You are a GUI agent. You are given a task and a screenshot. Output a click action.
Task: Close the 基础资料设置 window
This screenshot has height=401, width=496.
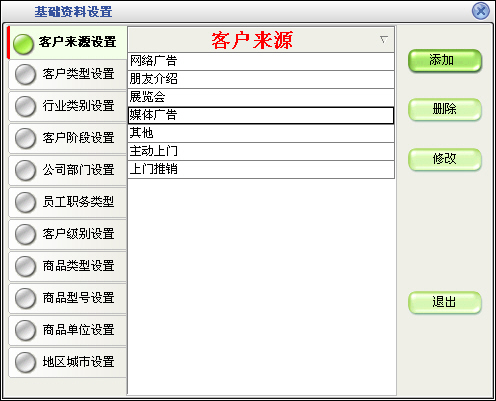481,11
